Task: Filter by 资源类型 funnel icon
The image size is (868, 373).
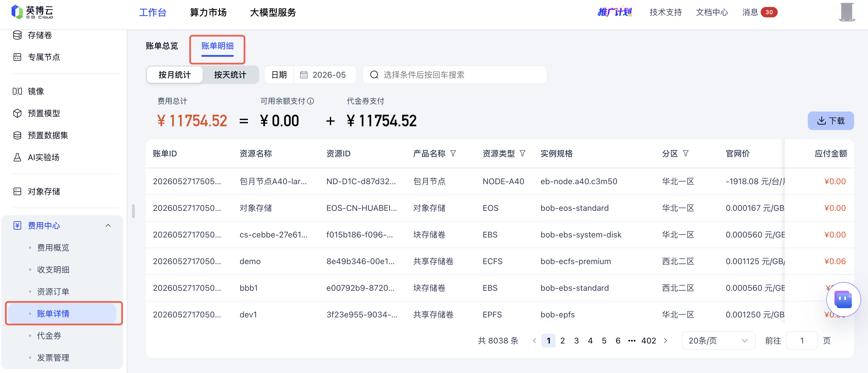Action: click(x=523, y=153)
